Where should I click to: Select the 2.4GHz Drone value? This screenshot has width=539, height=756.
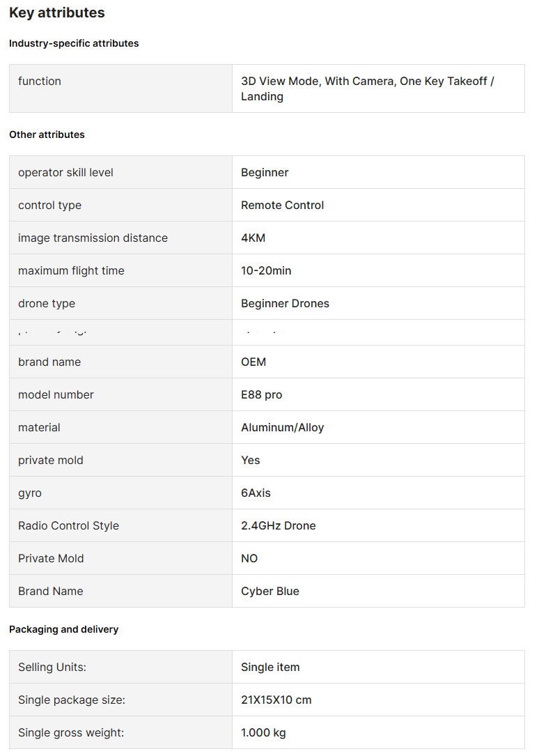pyautogui.click(x=278, y=525)
